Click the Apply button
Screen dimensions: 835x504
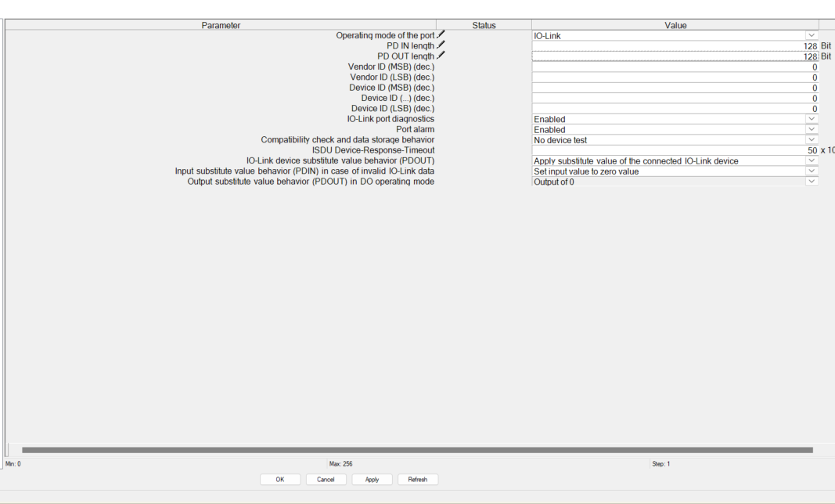(372, 480)
